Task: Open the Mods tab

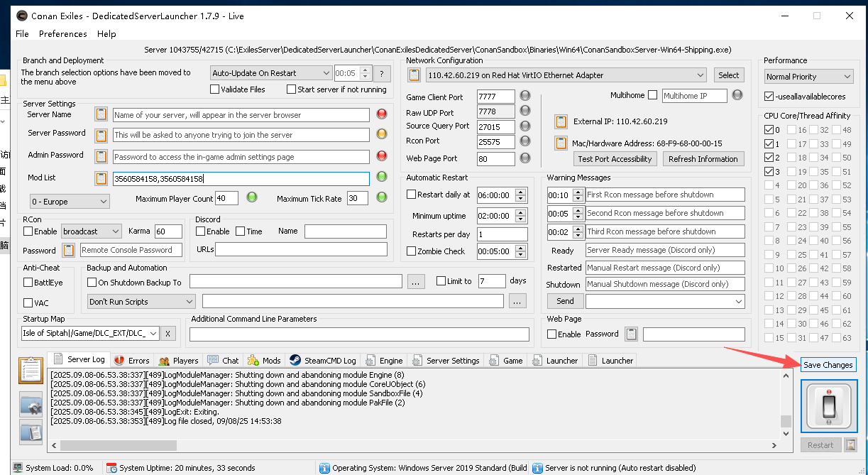Action: pos(264,361)
